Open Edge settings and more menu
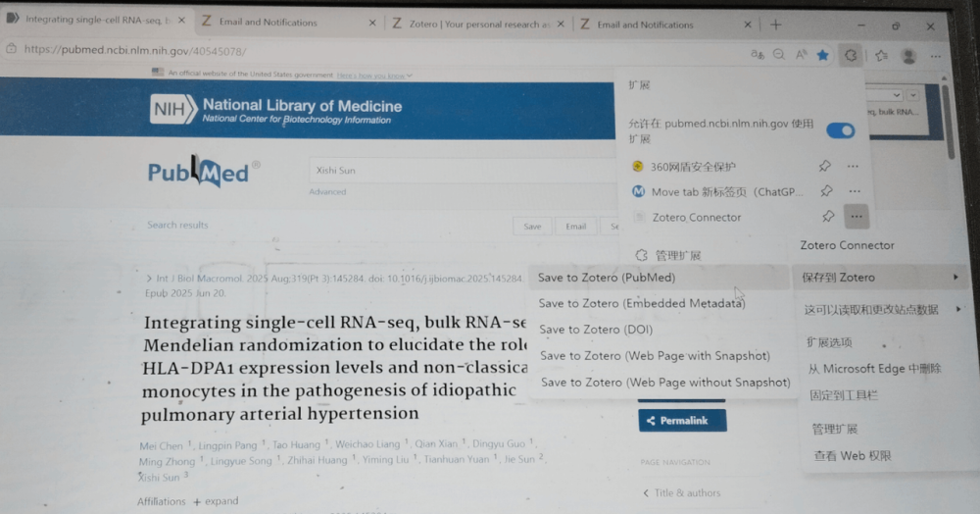This screenshot has height=514, width=980. pos(936,56)
